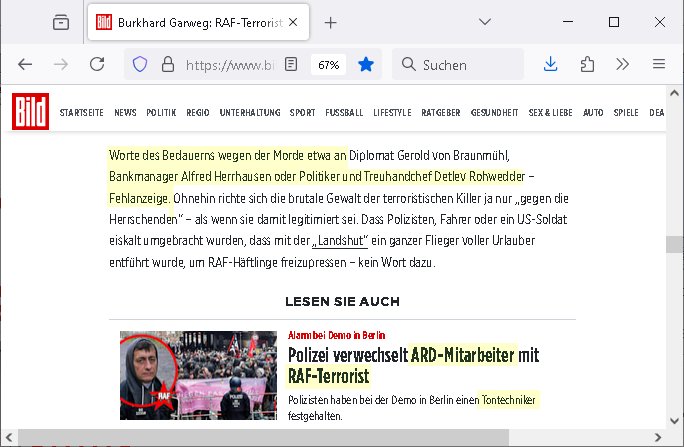The height and width of the screenshot is (447, 684).
Task: Select RATGEBER in the navigation
Action: pos(441,113)
